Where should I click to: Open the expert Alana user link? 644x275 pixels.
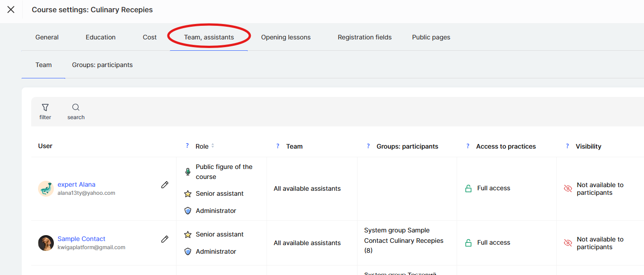coord(76,184)
